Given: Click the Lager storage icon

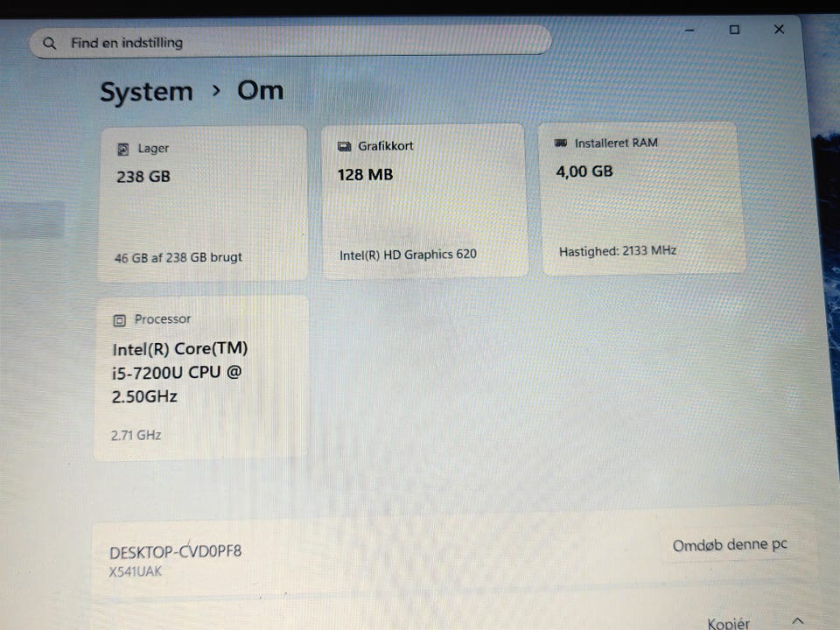Looking at the screenshot, I should 123,150.
